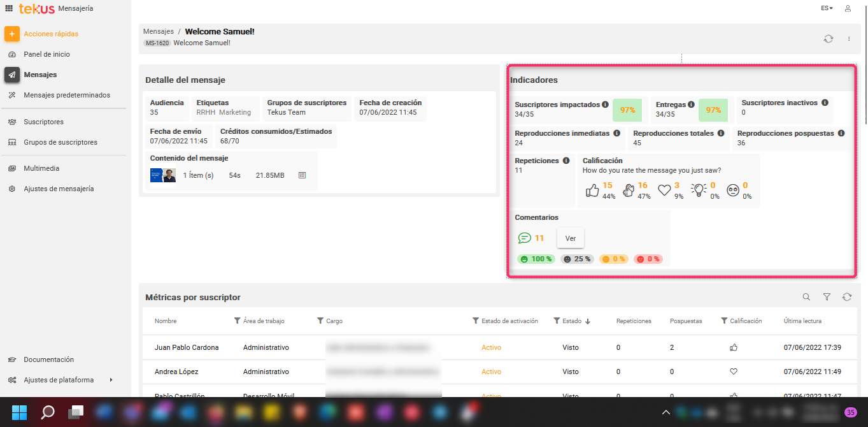Go to Suscriptores in the sidebar
This screenshot has height=427, width=868.
43,122
